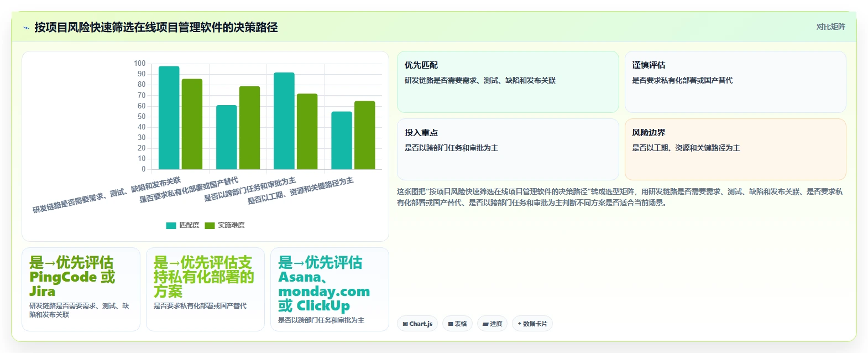The height and width of the screenshot is (353, 868).
Task: Click the tallest teal bar for 研发链路
Action: pyautogui.click(x=169, y=118)
